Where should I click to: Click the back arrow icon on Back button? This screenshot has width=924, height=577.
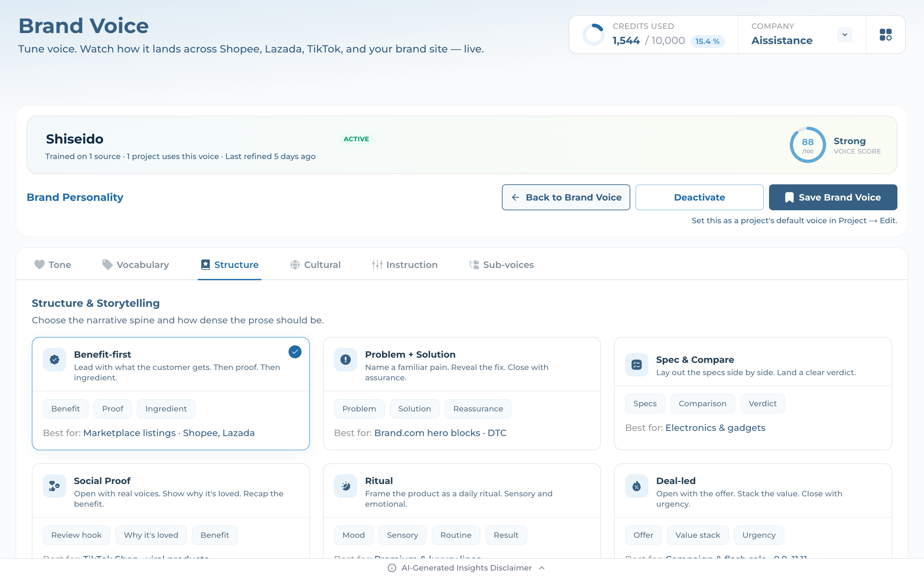(515, 197)
